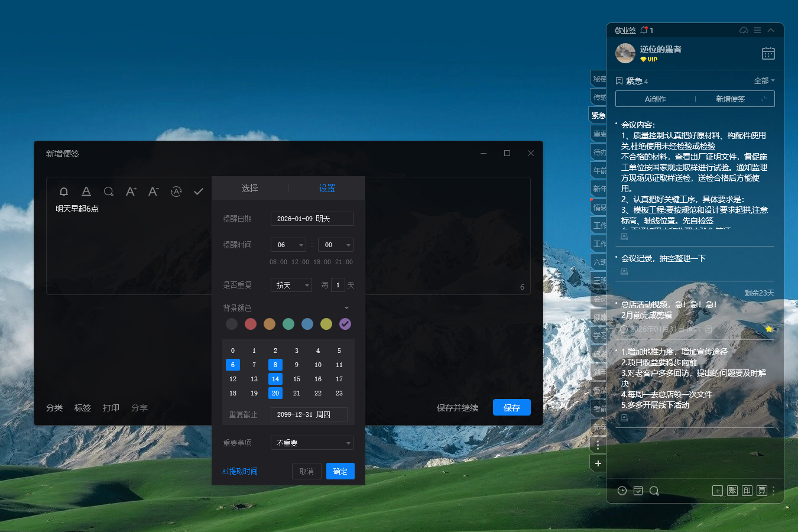
Task: Switch to the 选择 tab
Action: 249,188
